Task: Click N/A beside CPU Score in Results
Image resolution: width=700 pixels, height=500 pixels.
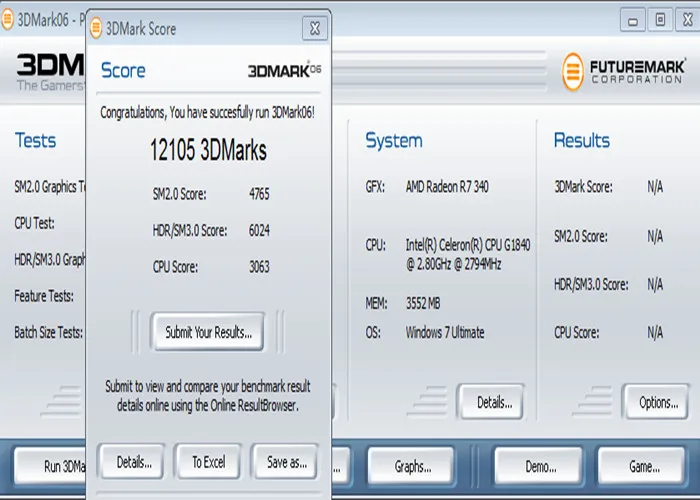Action: pyautogui.click(x=655, y=332)
